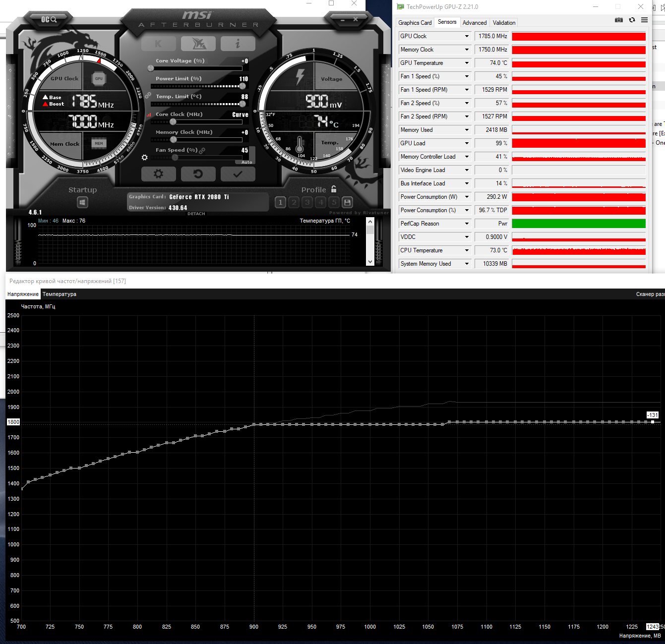Expand the Fan 1 Speed (%) dropdown
Viewport: 665px width, 644px height.
467,76
